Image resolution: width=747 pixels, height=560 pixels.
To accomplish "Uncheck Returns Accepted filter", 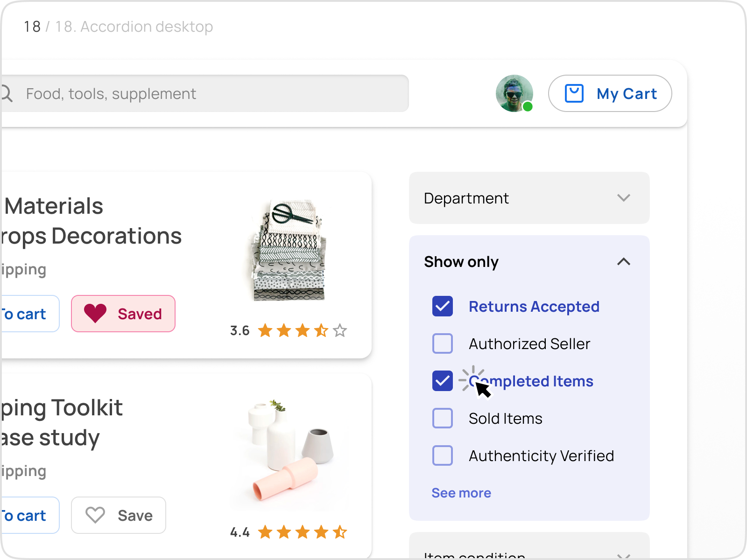I will pos(442,307).
